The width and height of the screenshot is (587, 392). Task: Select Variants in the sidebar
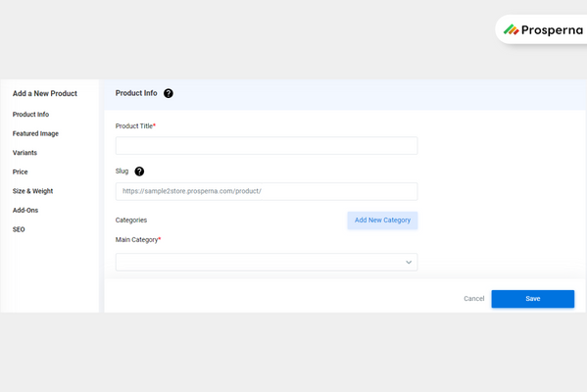pos(24,153)
